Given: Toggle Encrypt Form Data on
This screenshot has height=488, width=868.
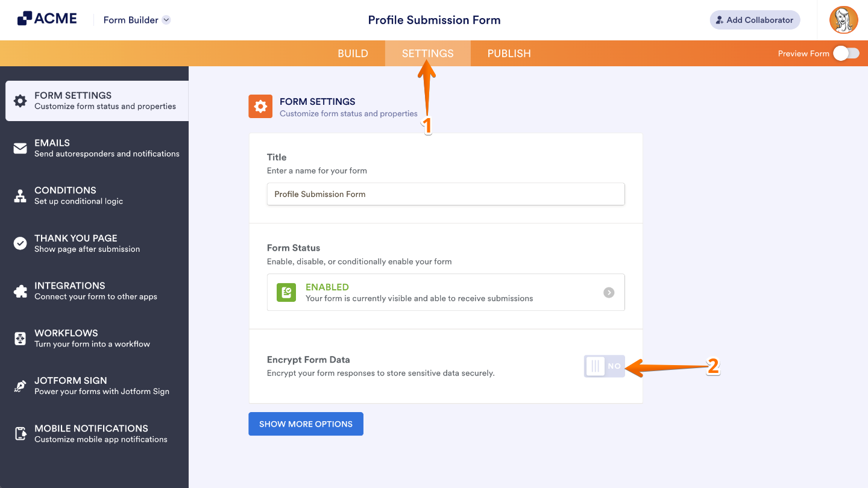Looking at the screenshot, I should pos(604,366).
